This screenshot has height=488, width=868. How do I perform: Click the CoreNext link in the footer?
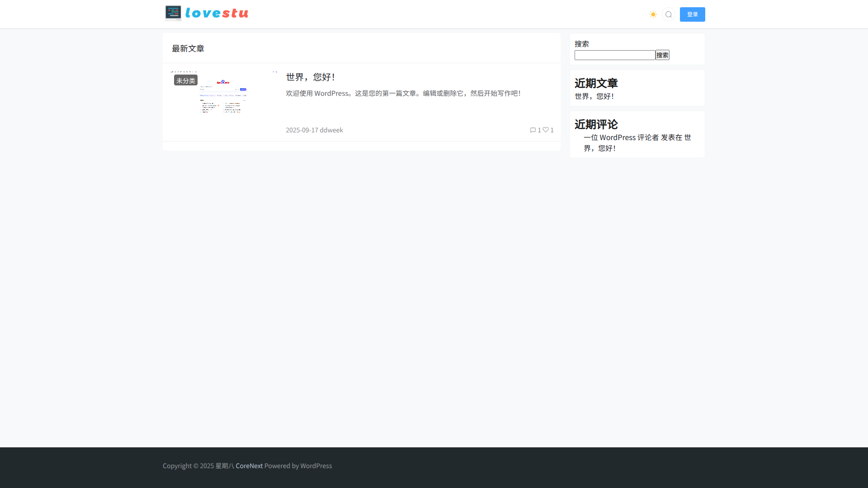(249, 466)
